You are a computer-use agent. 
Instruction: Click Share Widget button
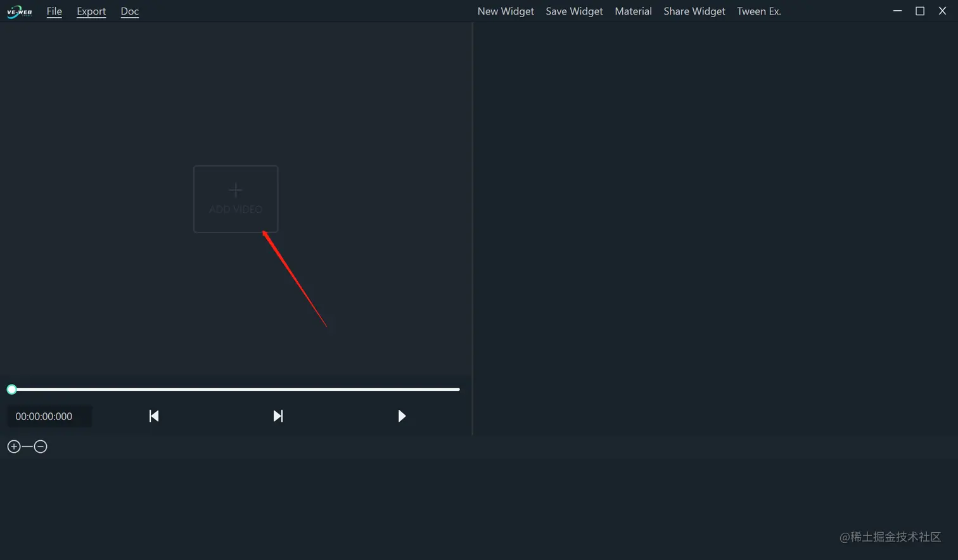coord(694,11)
